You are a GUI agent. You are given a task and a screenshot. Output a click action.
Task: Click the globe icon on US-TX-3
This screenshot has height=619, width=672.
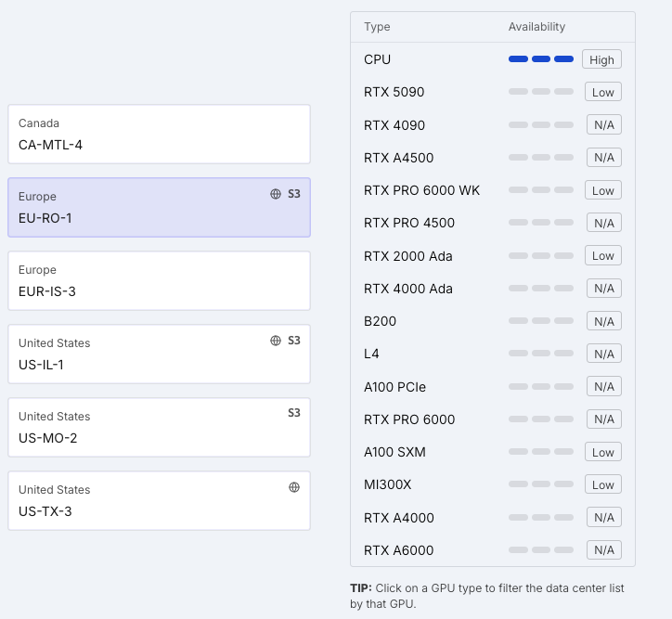294,487
